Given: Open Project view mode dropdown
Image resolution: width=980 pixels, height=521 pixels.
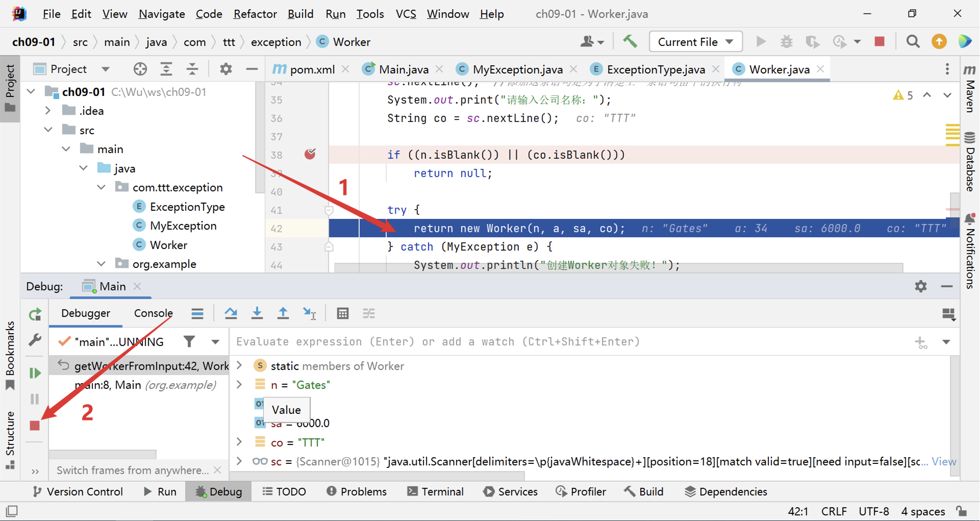Looking at the screenshot, I should coord(105,69).
